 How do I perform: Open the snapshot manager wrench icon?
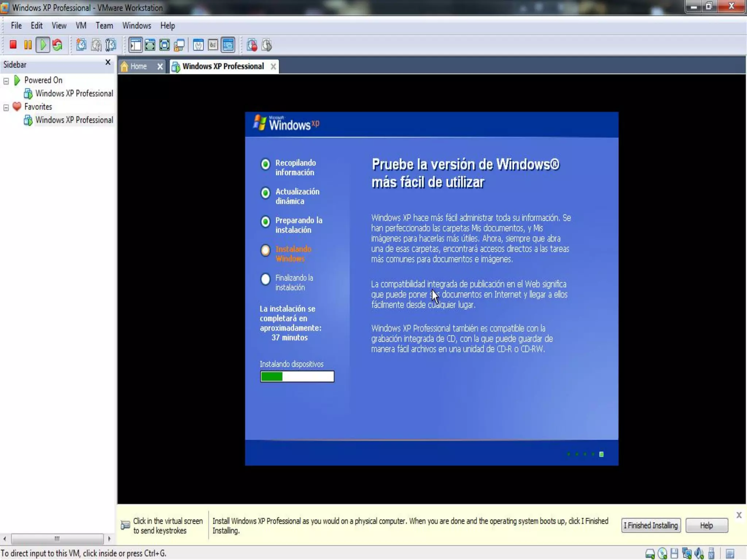[x=111, y=45]
